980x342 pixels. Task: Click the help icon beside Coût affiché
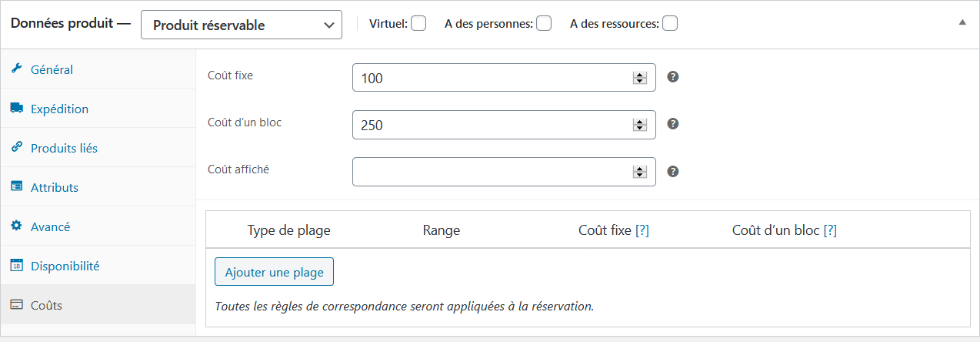coord(672,171)
